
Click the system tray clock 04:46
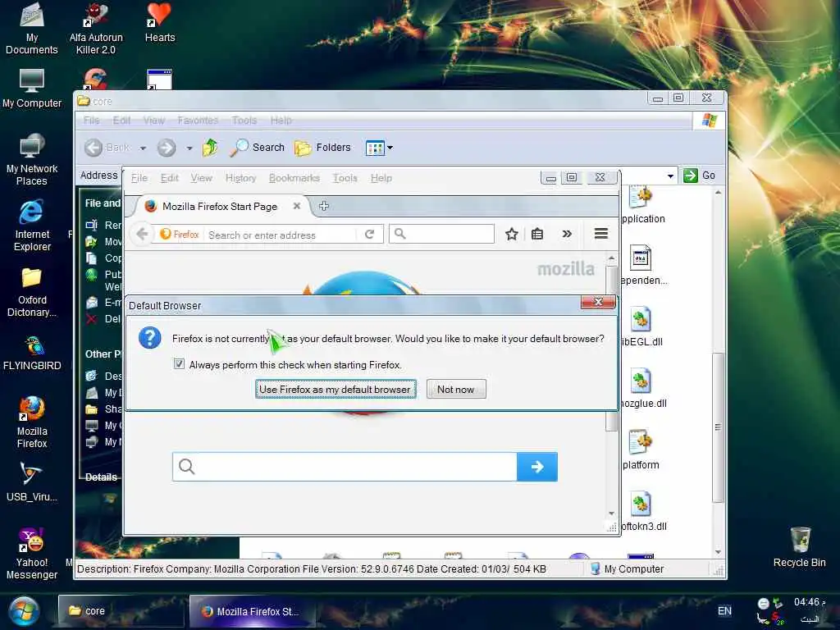tap(810, 602)
